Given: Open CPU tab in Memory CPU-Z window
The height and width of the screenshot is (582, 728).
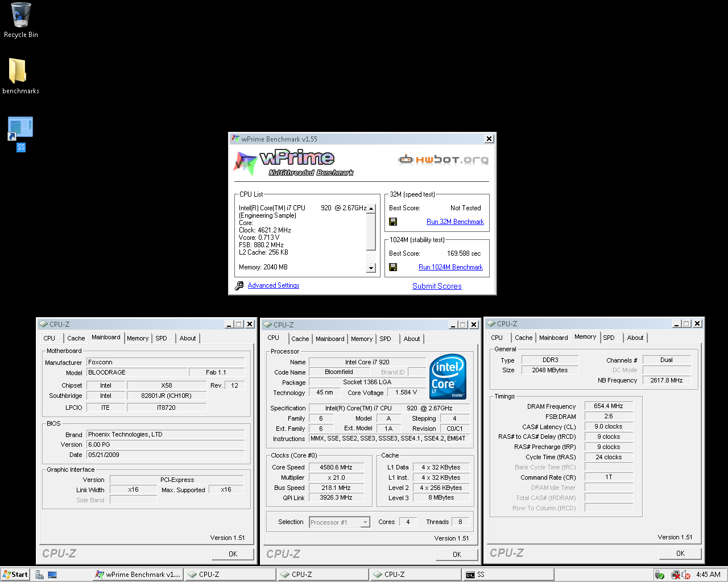Looking at the screenshot, I should pos(497,338).
